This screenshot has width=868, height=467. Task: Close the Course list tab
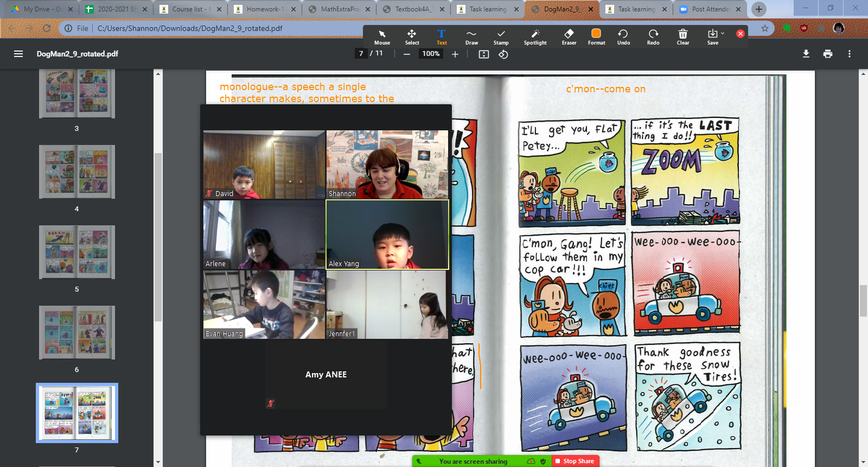[219, 9]
